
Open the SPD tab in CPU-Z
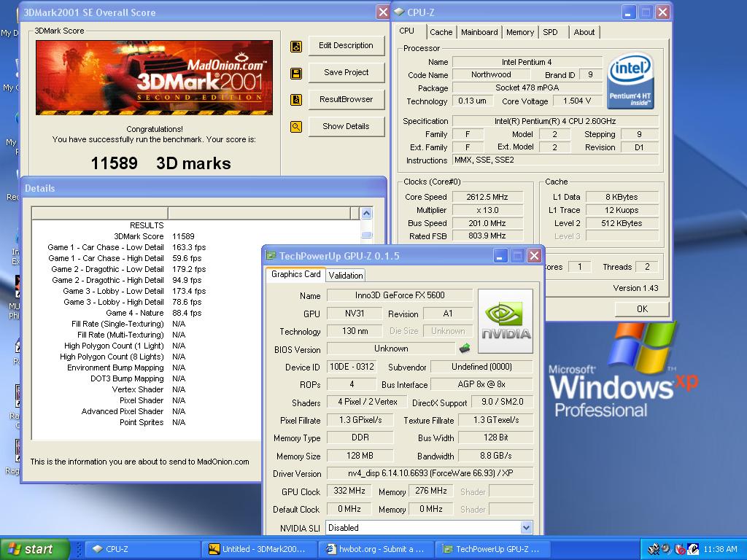pyautogui.click(x=550, y=32)
